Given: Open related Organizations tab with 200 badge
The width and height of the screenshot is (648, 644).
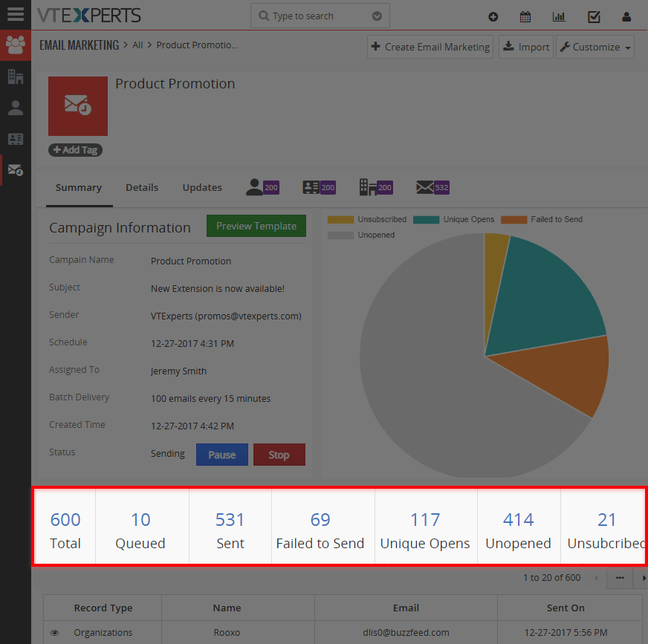Looking at the screenshot, I should pyautogui.click(x=376, y=187).
